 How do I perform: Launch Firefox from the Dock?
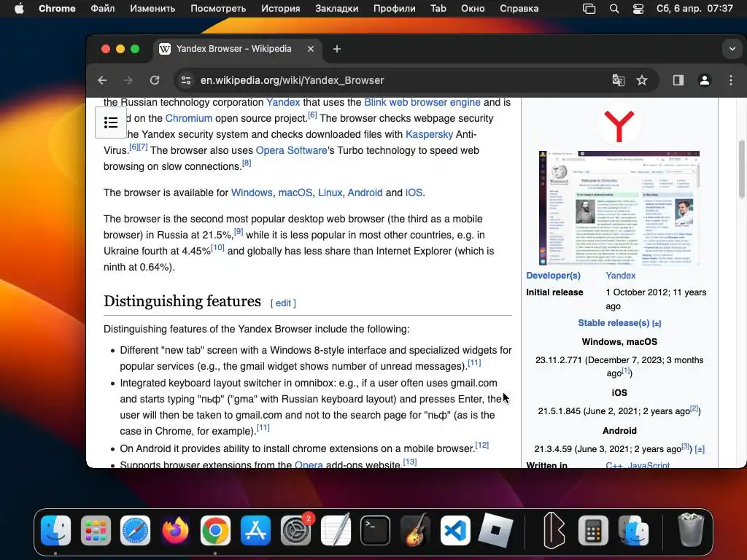coord(175,530)
